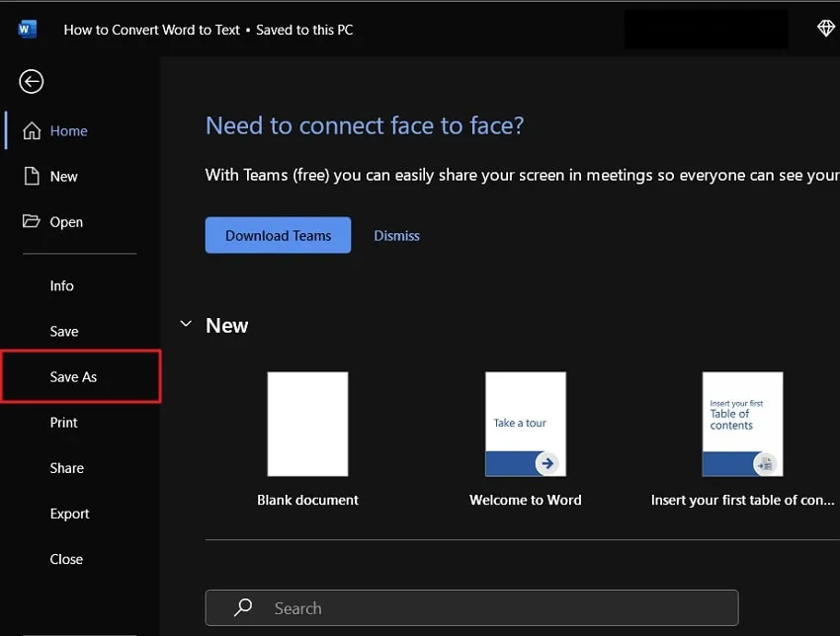The height and width of the screenshot is (636, 840).
Task: Create a Blank document from thumbnail
Action: pyautogui.click(x=307, y=425)
